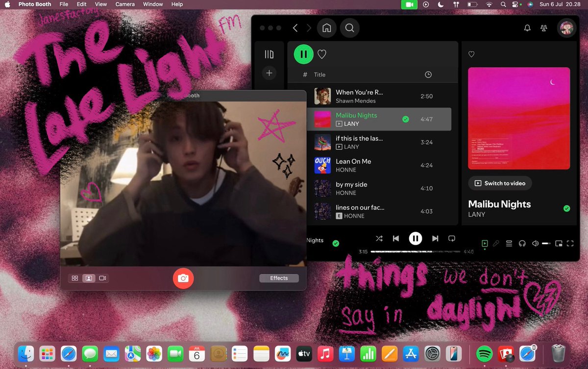Screen dimensions: 588x369
Task: Open lyrics microphone icon
Action: (x=496, y=243)
